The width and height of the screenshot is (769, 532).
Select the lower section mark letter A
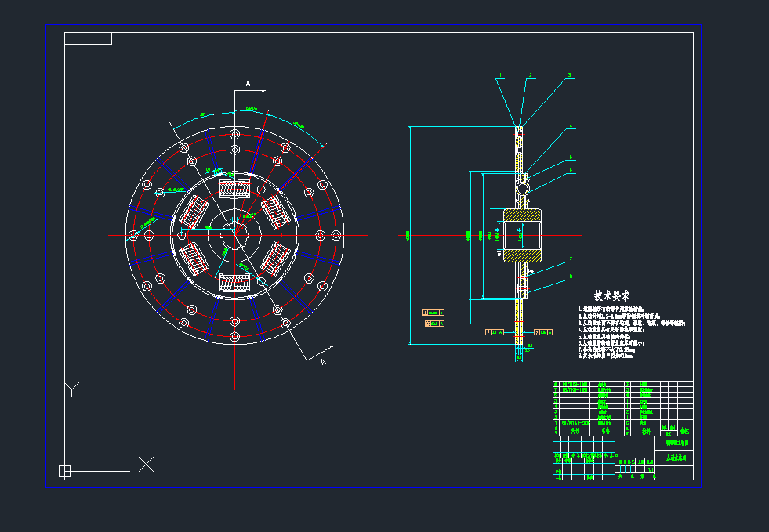point(322,361)
